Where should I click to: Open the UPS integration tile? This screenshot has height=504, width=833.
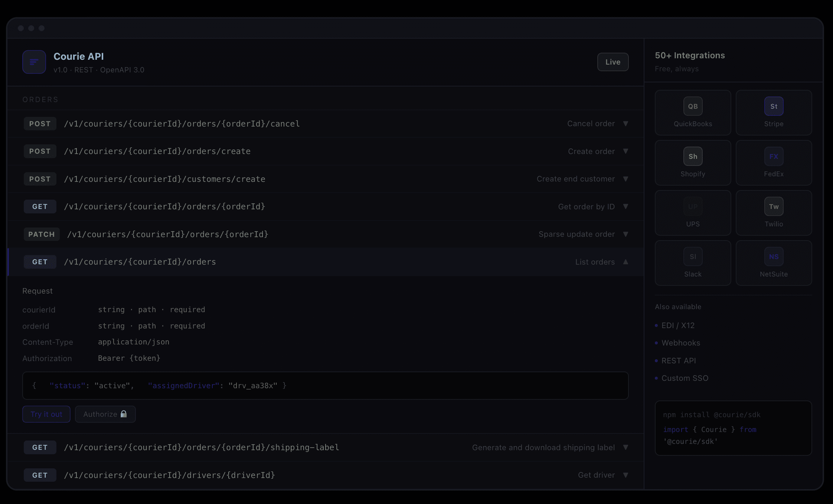tap(693, 213)
